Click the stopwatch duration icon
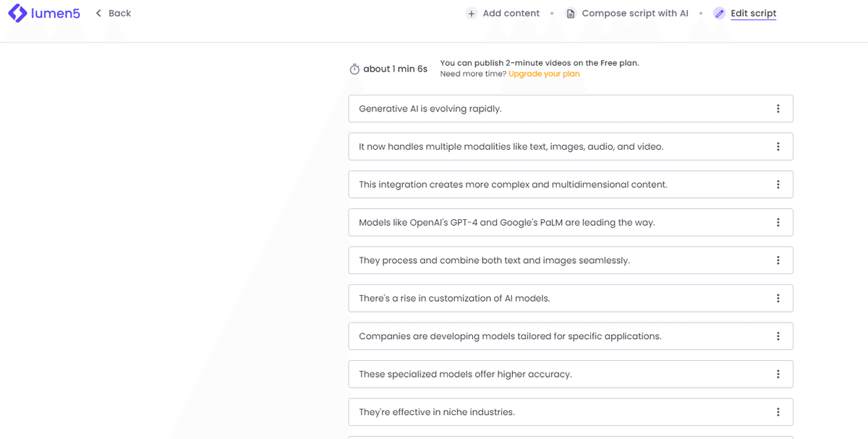The height and width of the screenshot is (439, 868). [354, 69]
